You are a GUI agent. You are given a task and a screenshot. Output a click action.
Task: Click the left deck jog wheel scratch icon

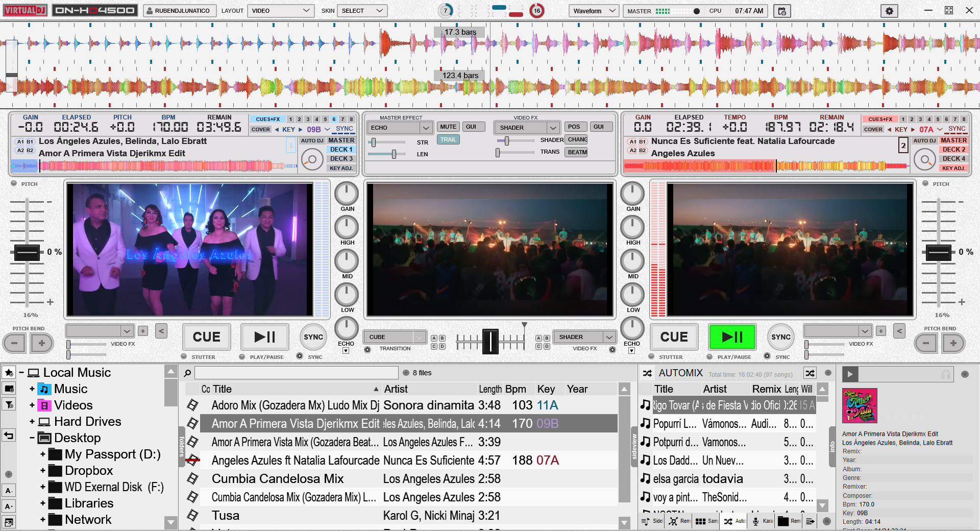click(312, 160)
